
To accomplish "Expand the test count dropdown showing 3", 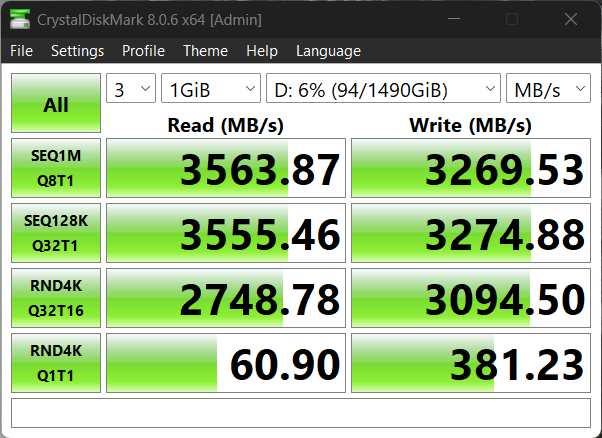I will tap(131, 88).
